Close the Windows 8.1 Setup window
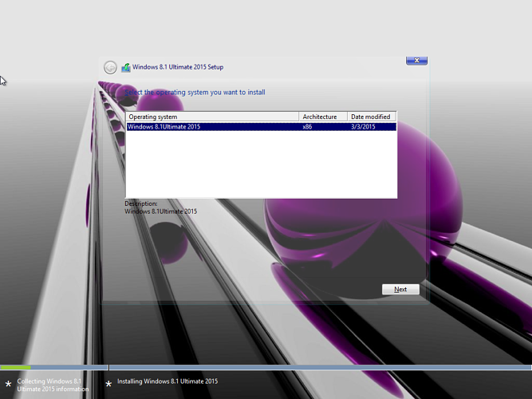The height and width of the screenshot is (399, 532). tap(416, 61)
